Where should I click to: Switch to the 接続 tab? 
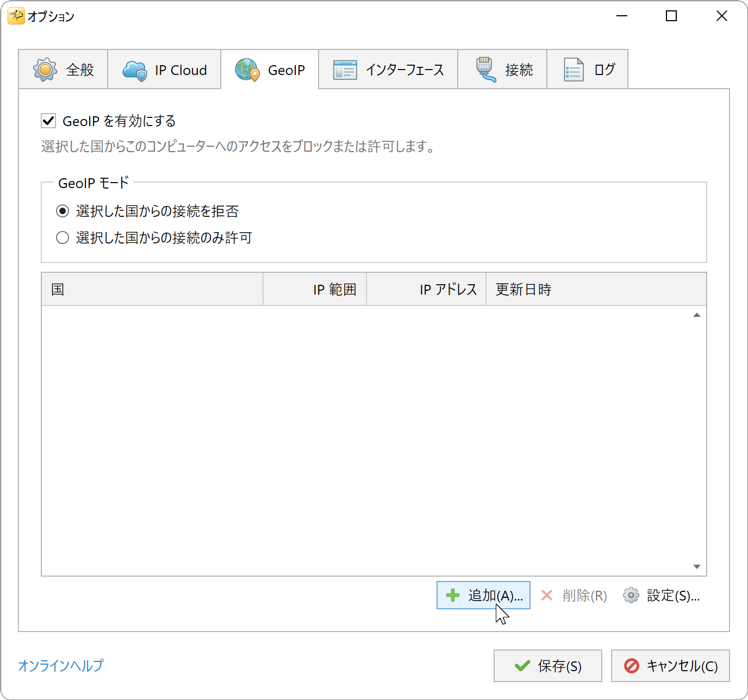(502, 70)
